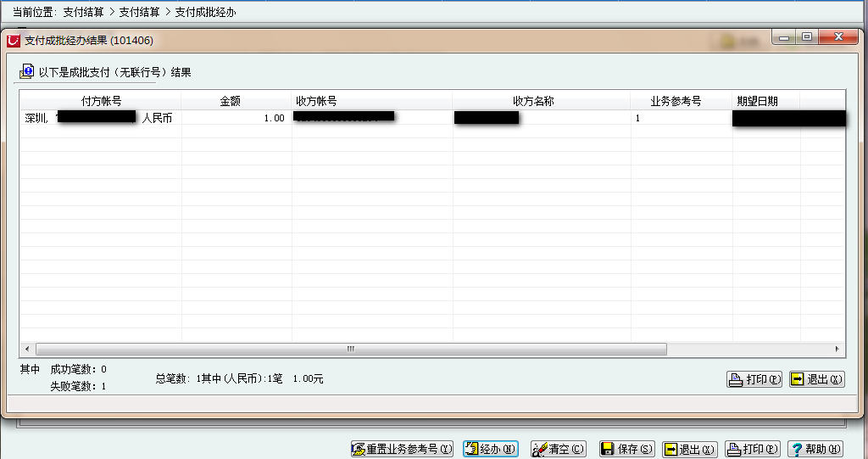Image resolution: width=868 pixels, height=459 pixels.
Task: Click the 退出 button in the bottom toolbar
Action: 689,449
